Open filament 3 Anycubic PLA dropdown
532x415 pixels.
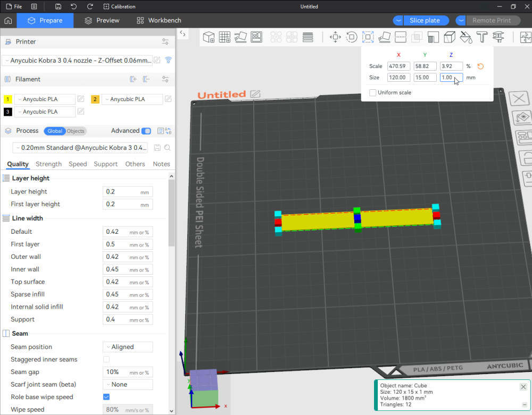(45, 112)
